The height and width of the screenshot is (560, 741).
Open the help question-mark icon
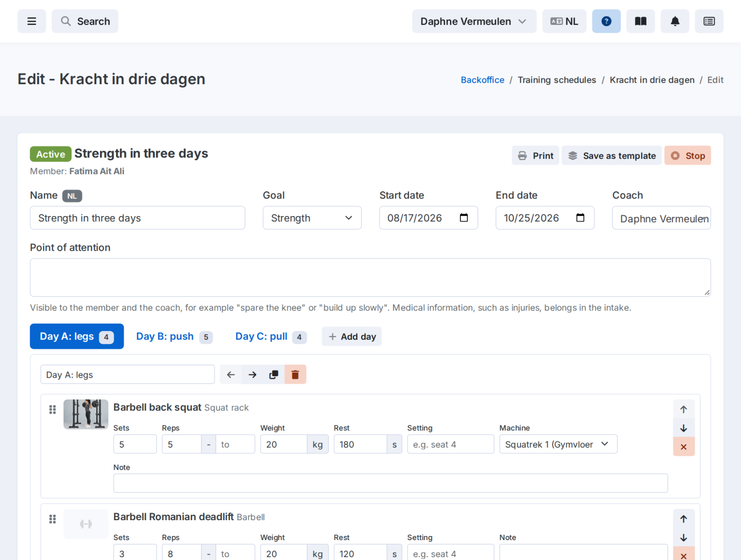[606, 21]
